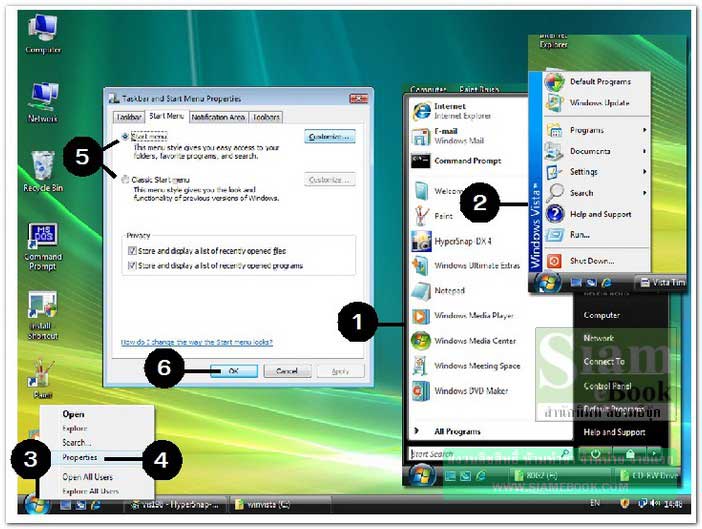Open Windows Mail E-mail entry

(x=448, y=136)
